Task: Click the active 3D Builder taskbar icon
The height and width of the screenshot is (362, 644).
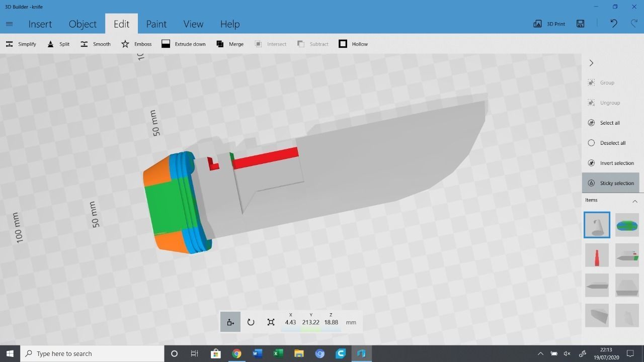Action: [361, 353]
